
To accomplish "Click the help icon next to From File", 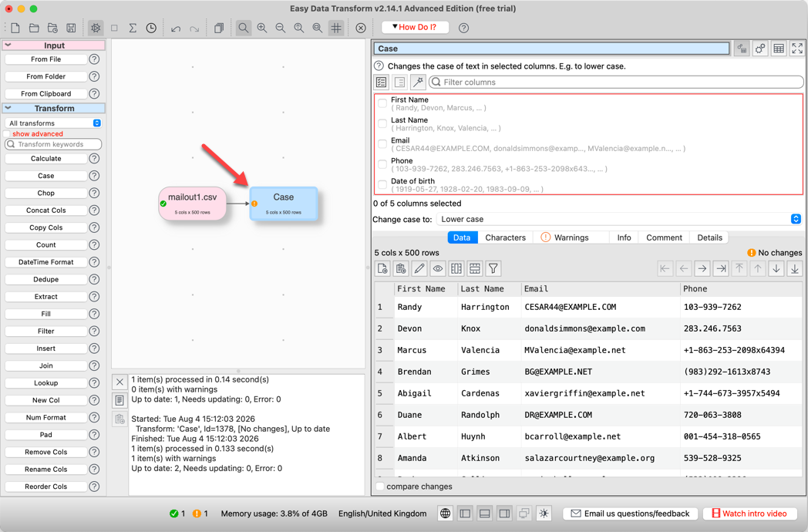I will 94,59.
